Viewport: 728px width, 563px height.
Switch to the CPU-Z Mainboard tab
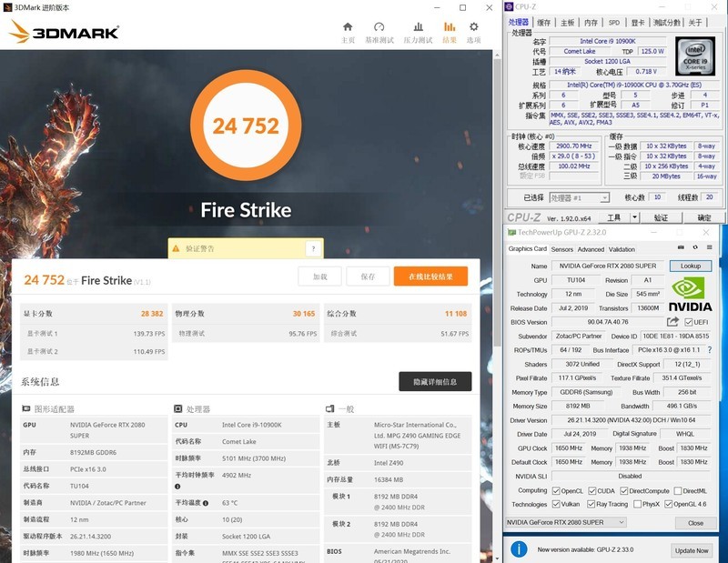[567, 22]
